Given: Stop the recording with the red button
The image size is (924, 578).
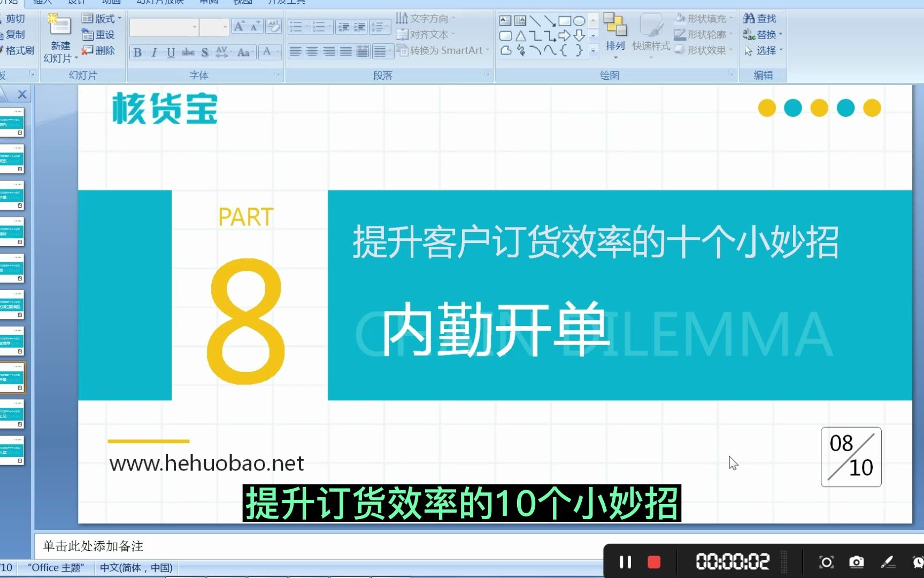Looking at the screenshot, I should point(653,562).
